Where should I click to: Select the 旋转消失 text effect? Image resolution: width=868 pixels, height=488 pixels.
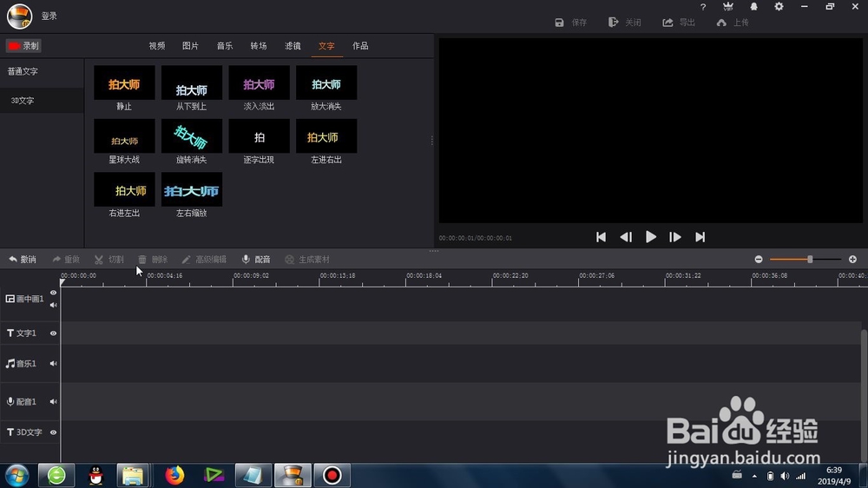(x=192, y=135)
